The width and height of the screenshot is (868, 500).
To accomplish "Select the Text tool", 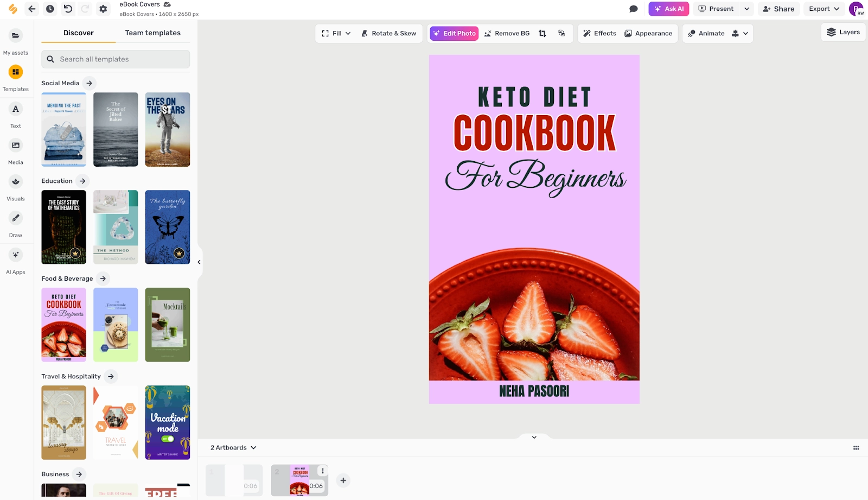I will (16, 109).
